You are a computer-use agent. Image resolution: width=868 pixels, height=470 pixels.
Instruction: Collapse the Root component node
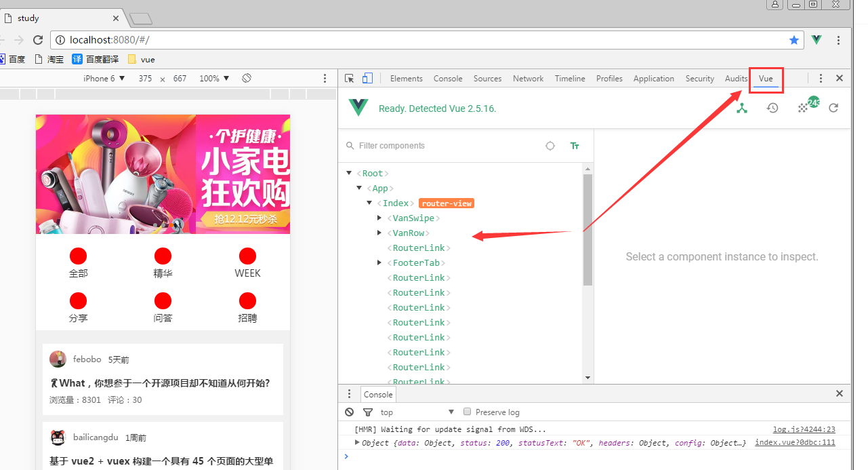[x=349, y=173]
